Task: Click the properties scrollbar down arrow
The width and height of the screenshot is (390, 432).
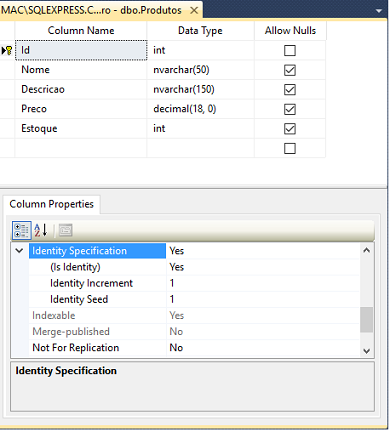Action: (367, 351)
